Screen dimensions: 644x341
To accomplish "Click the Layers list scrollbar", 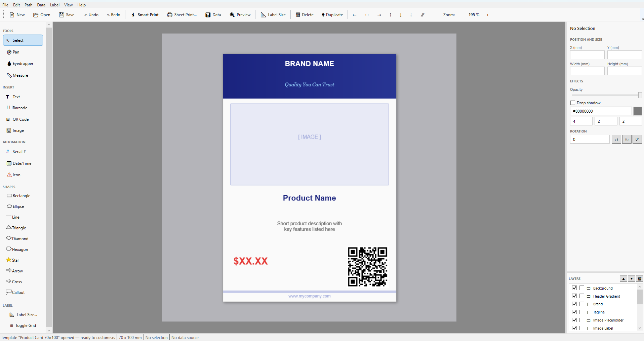I will point(640,297).
